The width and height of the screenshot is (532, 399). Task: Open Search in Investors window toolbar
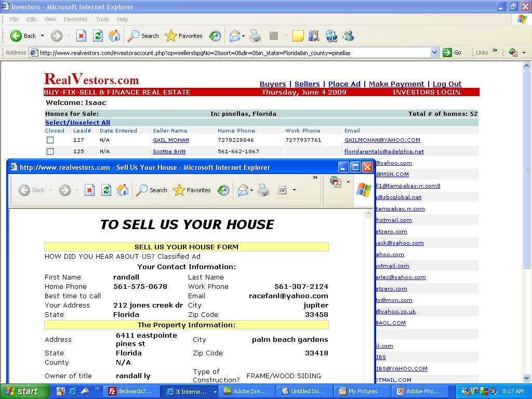pyautogui.click(x=143, y=36)
